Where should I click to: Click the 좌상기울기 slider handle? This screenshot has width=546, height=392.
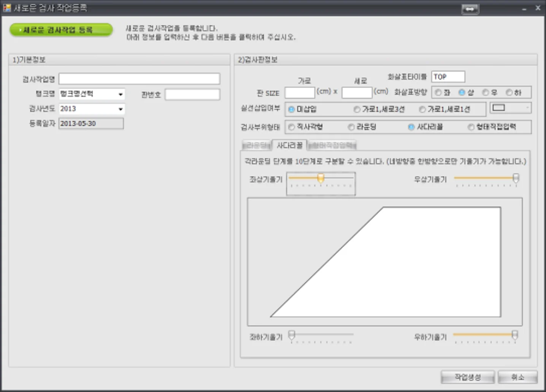tap(321, 178)
